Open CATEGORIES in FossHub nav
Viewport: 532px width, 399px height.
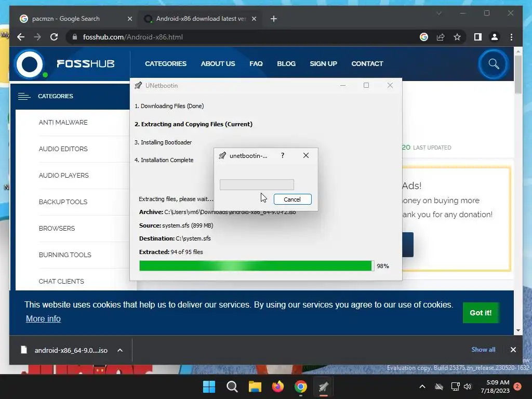(x=166, y=64)
